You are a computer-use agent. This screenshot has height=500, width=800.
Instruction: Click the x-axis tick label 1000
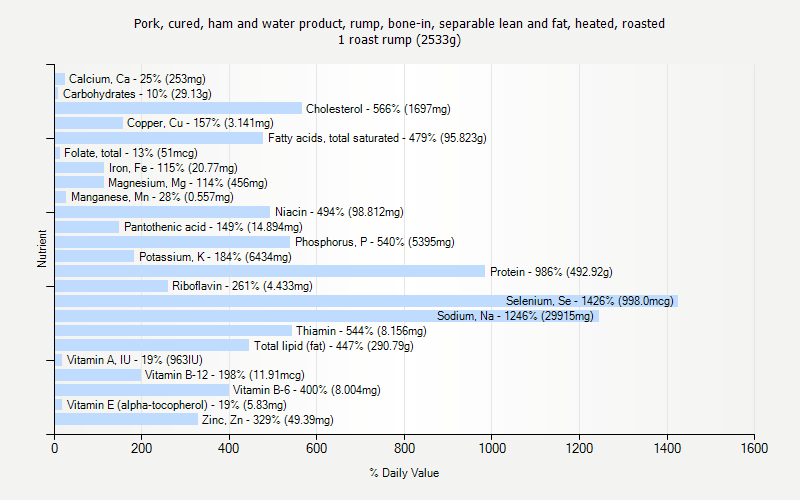point(492,448)
